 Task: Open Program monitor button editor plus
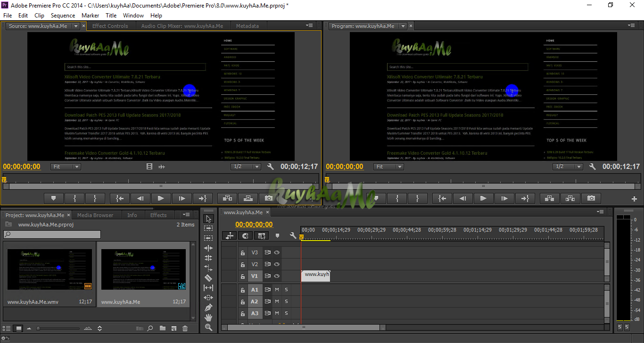tap(634, 199)
